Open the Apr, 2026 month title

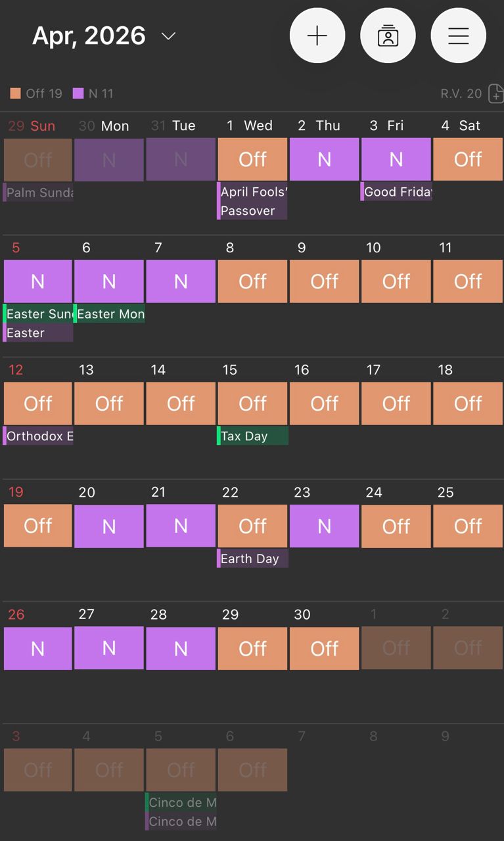[x=89, y=35]
